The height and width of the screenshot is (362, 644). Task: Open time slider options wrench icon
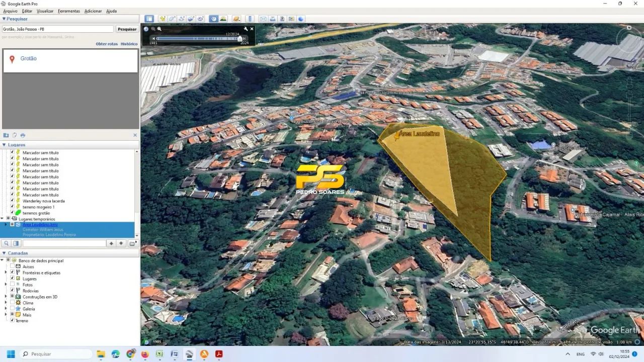coord(246,29)
